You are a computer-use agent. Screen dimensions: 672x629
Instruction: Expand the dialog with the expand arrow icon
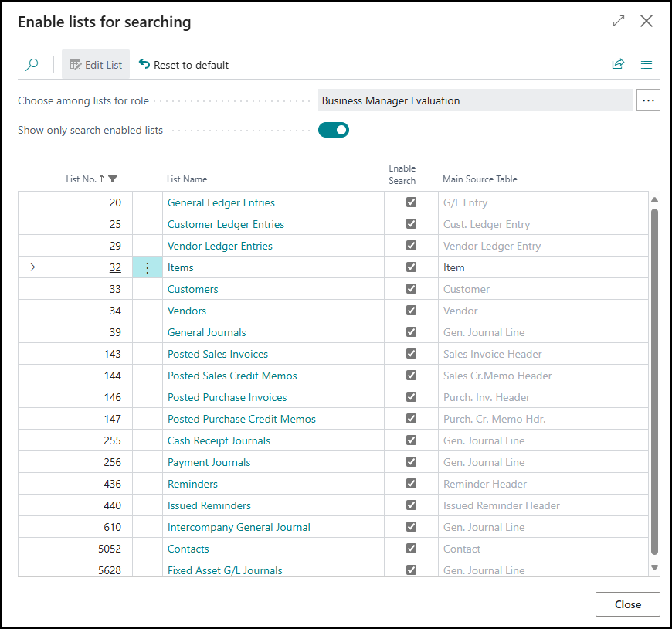(x=619, y=21)
